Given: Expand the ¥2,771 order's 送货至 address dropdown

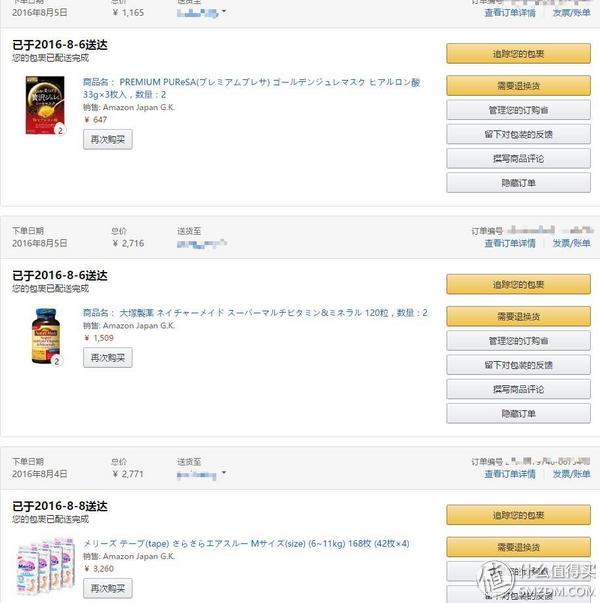Looking at the screenshot, I should (223, 473).
